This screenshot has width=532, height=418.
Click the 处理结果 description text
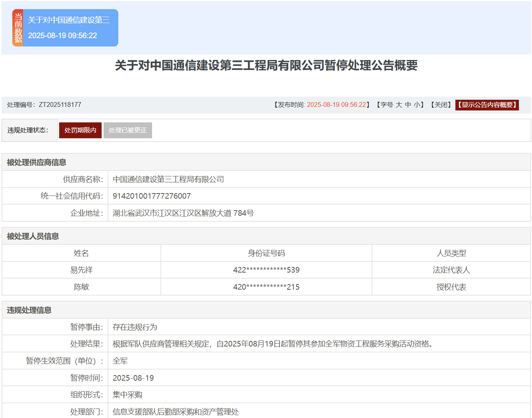coord(273,344)
